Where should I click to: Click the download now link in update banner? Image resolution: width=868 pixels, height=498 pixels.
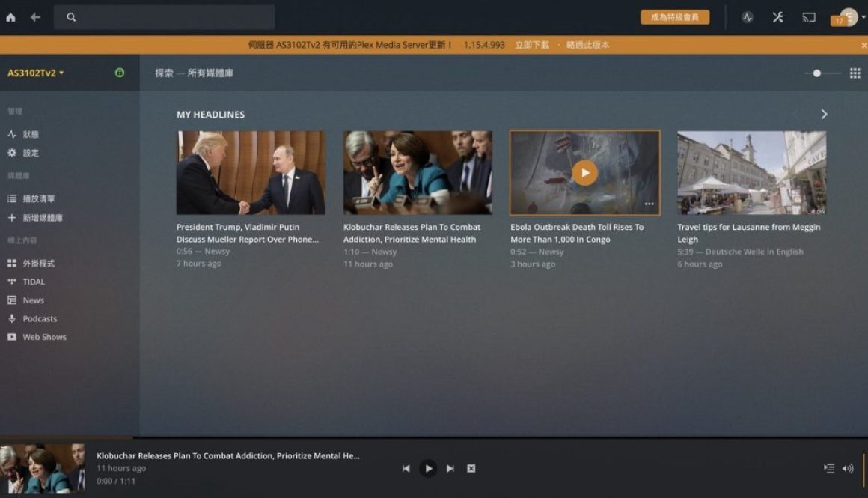click(532, 45)
